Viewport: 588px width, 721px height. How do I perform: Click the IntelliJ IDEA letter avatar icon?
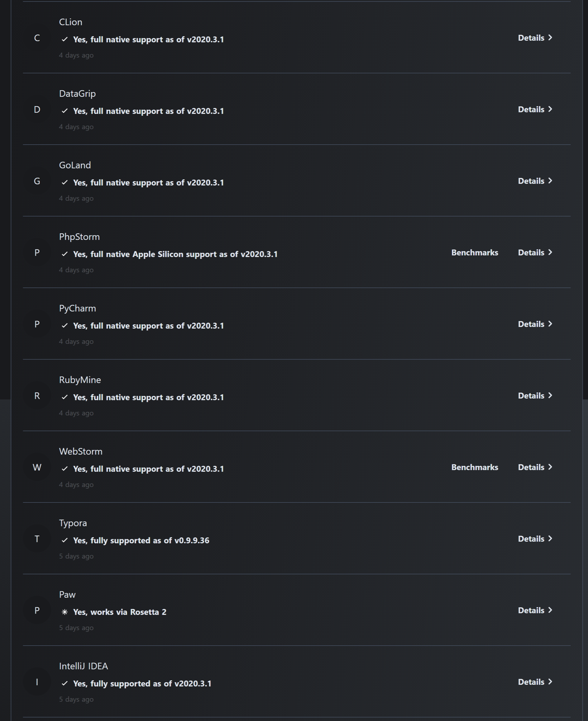(x=37, y=682)
